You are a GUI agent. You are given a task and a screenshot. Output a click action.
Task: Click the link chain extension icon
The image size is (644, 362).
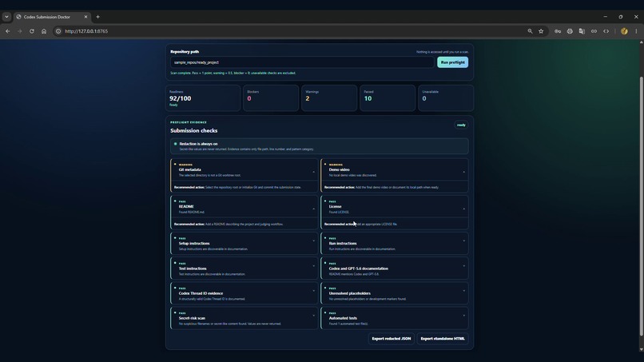click(x=594, y=31)
